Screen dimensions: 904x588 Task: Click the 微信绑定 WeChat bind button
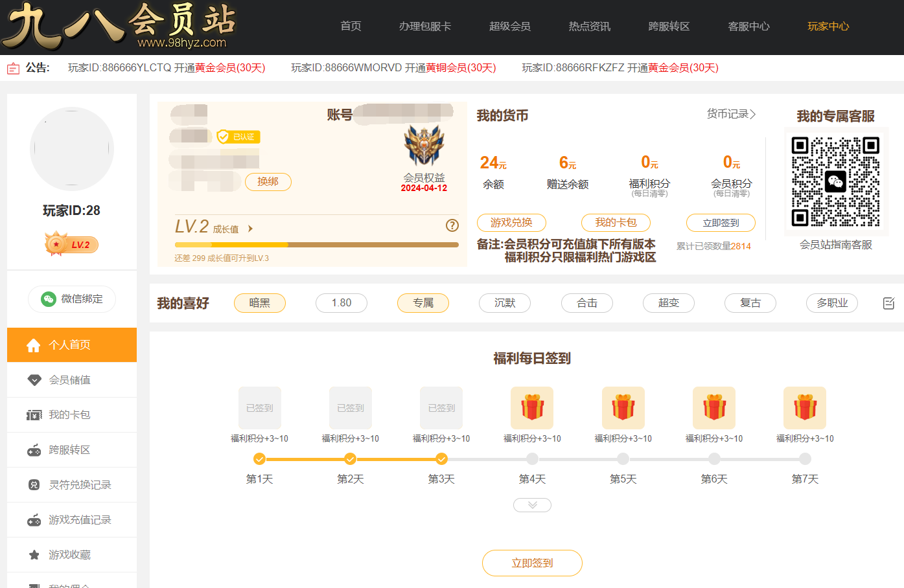[72, 299]
